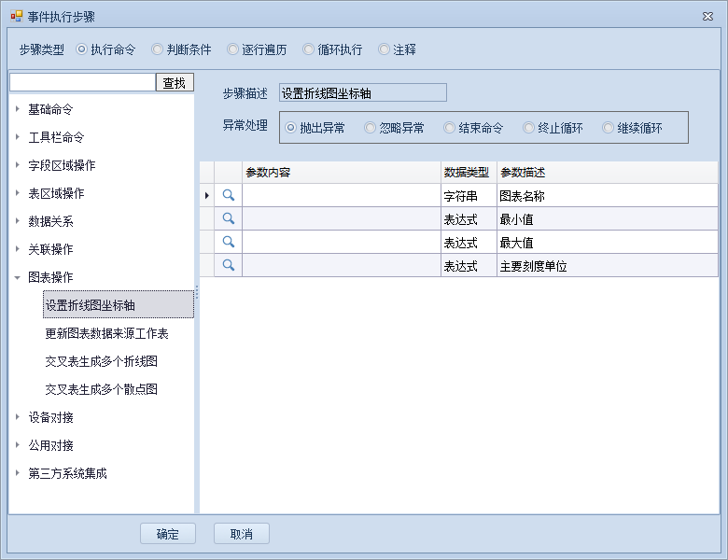
Task: Select 忽略异常 exception handling
Action: (371, 128)
